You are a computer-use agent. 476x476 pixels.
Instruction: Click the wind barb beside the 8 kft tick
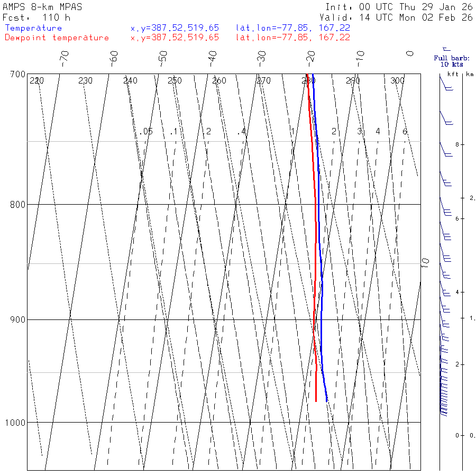(x=446, y=149)
